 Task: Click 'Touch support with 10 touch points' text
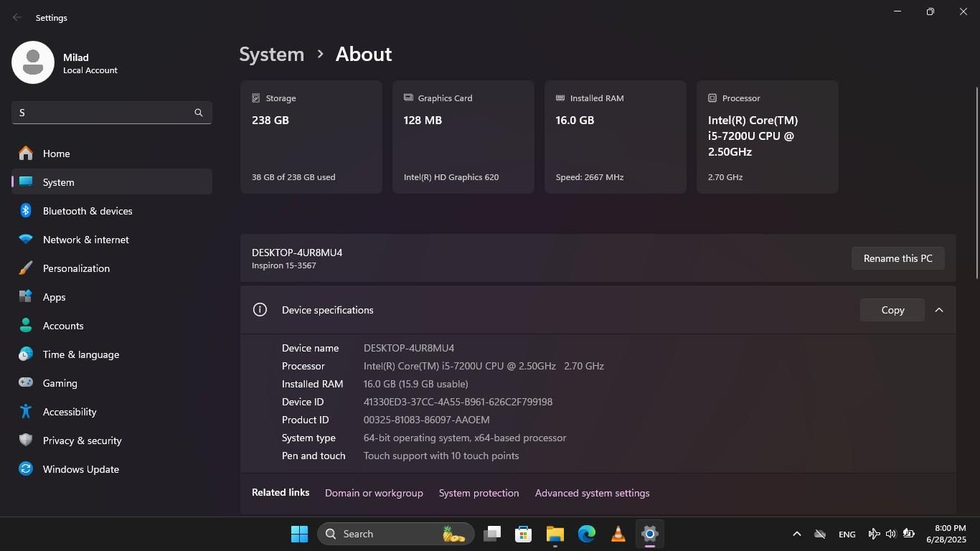(x=441, y=456)
